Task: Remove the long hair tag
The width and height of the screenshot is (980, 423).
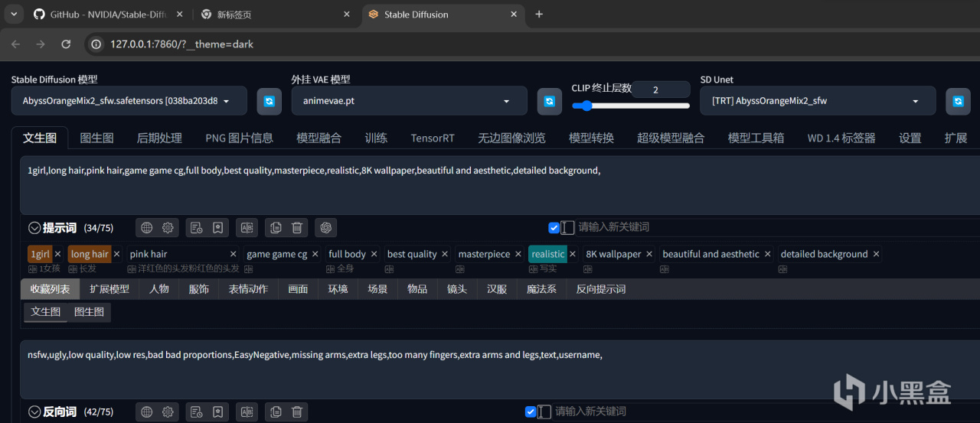Action: (116, 254)
